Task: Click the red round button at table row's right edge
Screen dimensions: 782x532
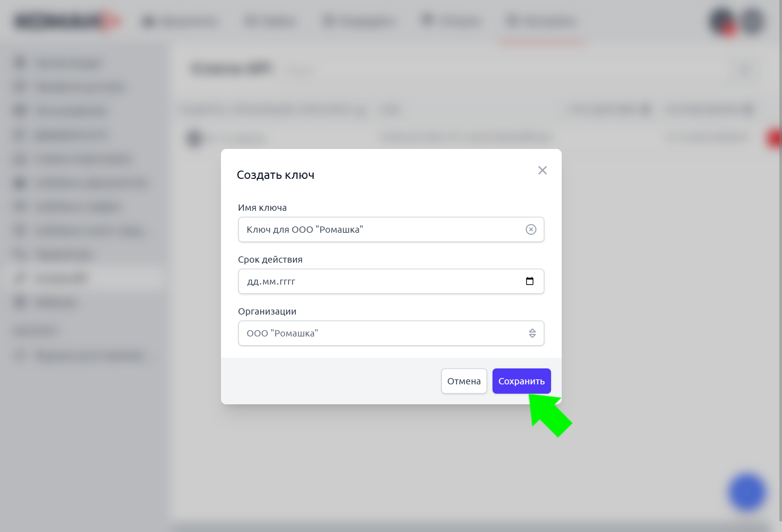Action: tap(775, 138)
